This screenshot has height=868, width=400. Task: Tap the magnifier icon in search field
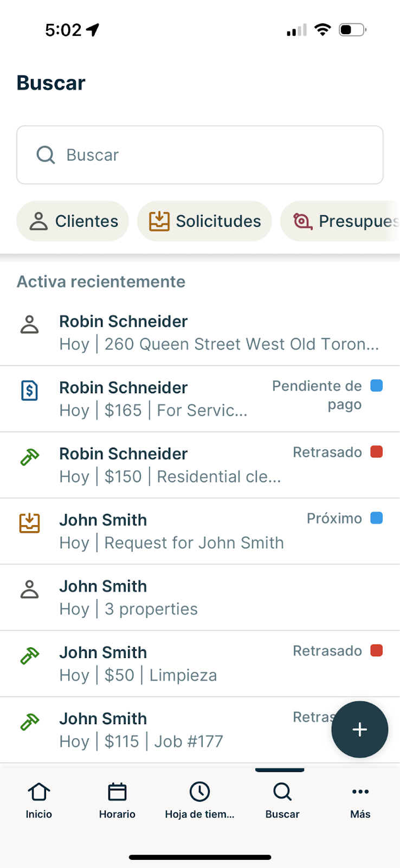click(46, 155)
